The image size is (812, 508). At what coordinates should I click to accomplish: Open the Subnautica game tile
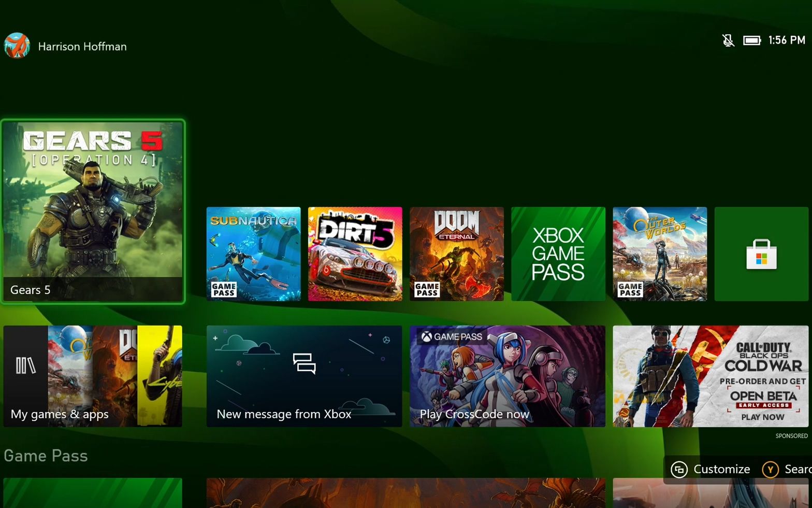tap(253, 254)
